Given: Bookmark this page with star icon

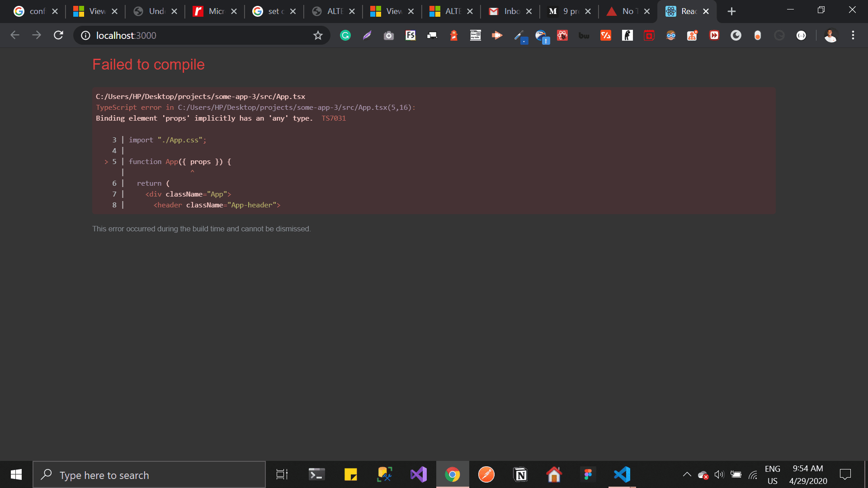Looking at the screenshot, I should (318, 35).
